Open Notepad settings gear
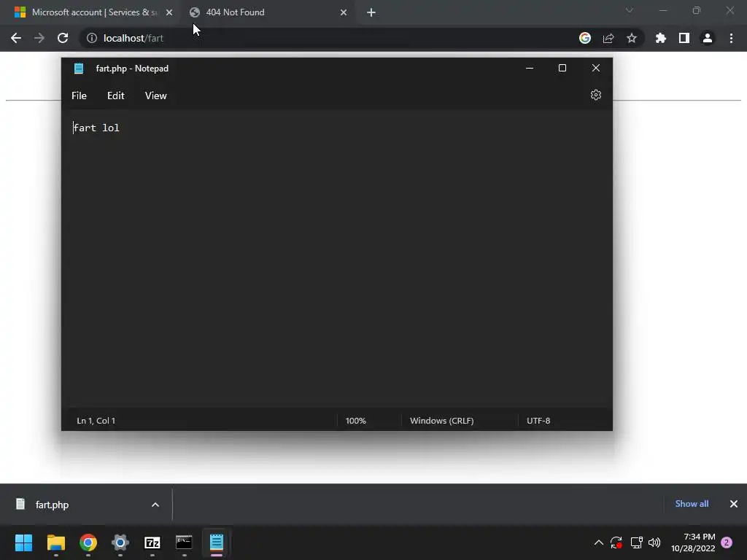The image size is (747, 560). point(595,96)
